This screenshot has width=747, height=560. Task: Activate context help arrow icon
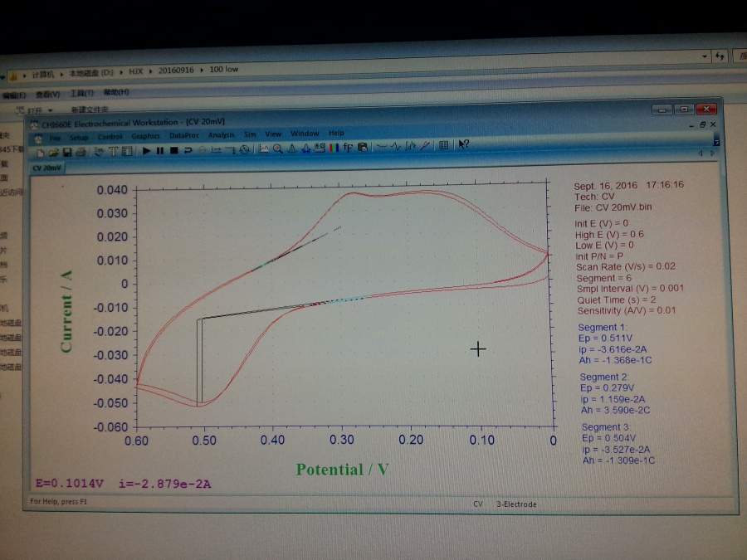463,144
